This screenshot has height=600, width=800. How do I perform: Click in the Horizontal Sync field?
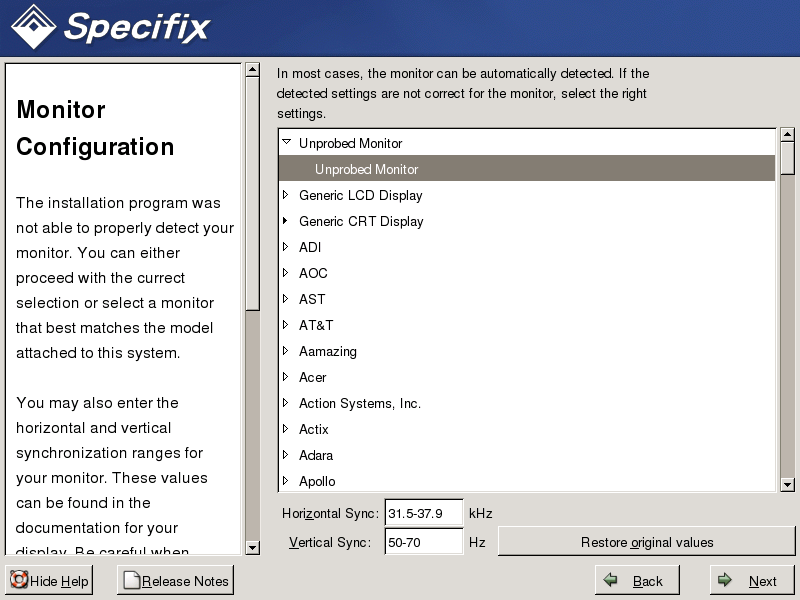tap(424, 513)
